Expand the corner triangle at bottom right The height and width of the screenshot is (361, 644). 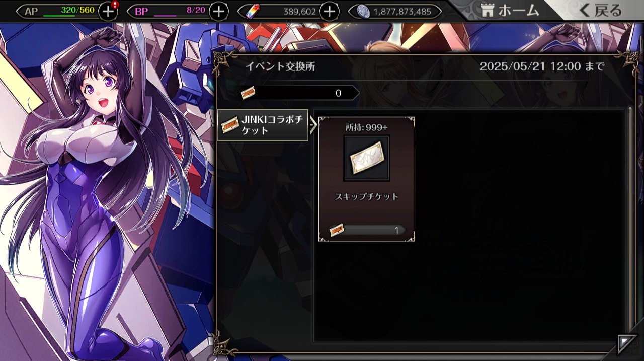click(x=627, y=344)
